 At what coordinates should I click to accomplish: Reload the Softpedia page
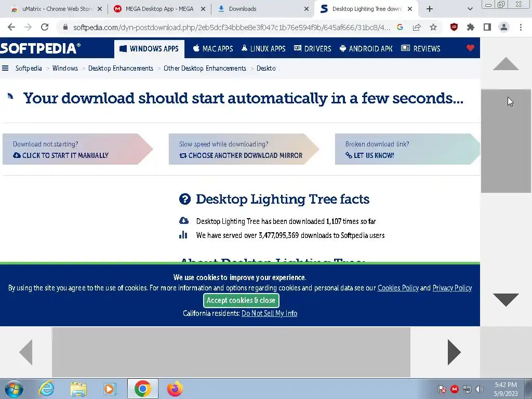pos(45,27)
